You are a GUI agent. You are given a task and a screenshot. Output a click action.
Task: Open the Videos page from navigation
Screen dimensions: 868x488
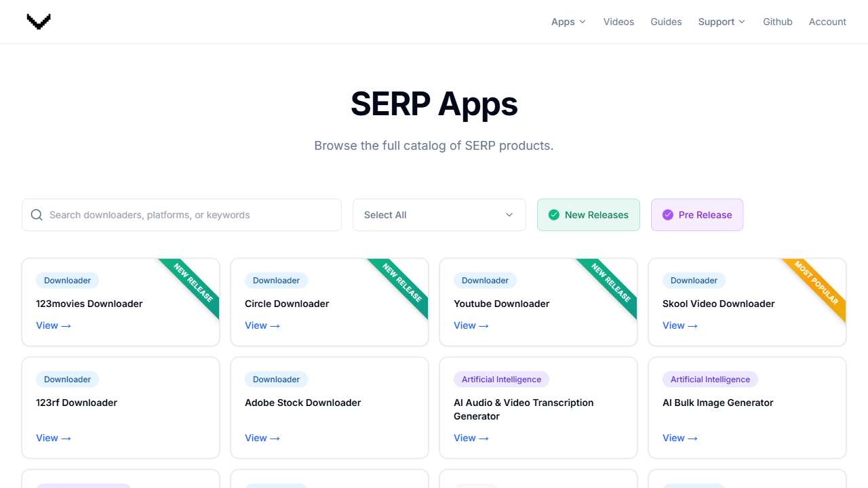tap(618, 22)
